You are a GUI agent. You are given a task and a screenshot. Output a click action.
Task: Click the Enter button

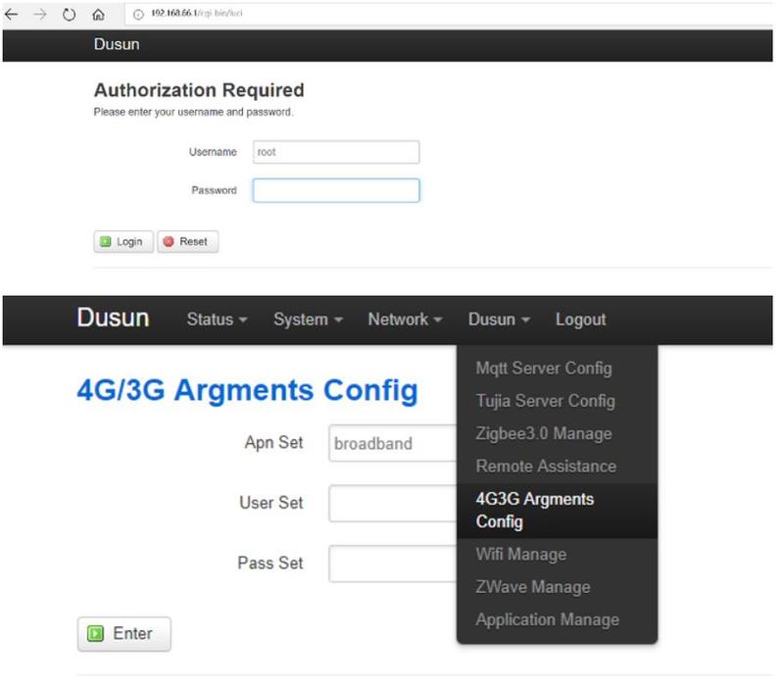point(124,634)
